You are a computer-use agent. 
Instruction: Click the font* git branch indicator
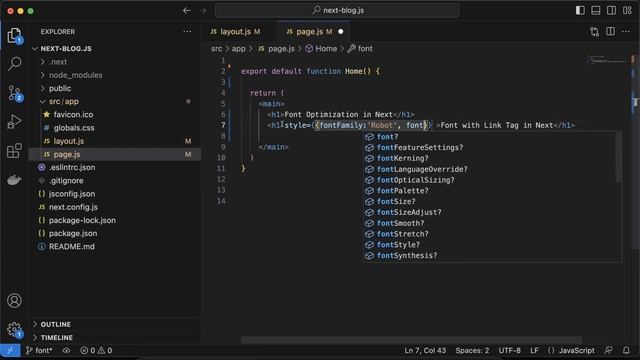[39, 350]
